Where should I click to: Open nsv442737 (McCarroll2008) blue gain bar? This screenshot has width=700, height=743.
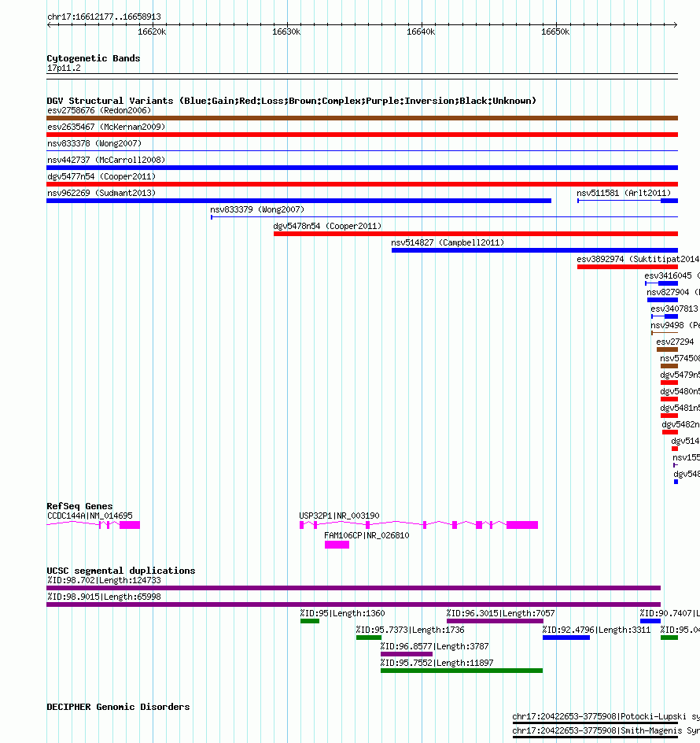[363, 168]
